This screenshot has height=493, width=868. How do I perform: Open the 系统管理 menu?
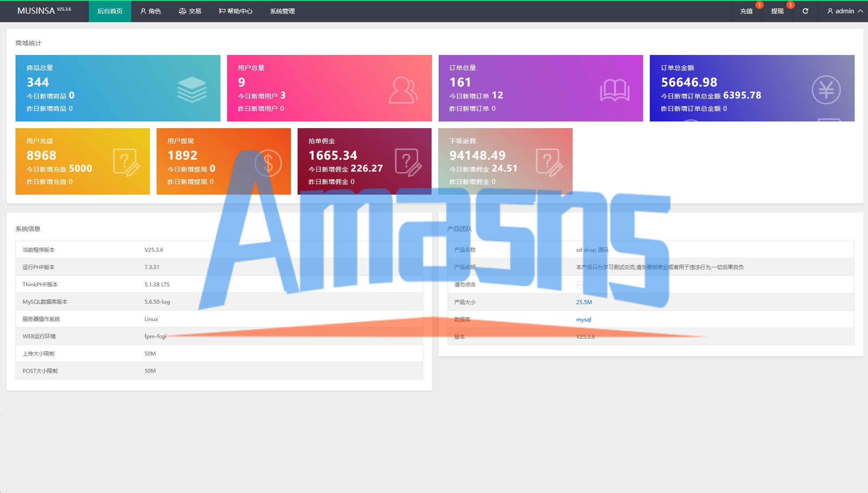pos(282,11)
